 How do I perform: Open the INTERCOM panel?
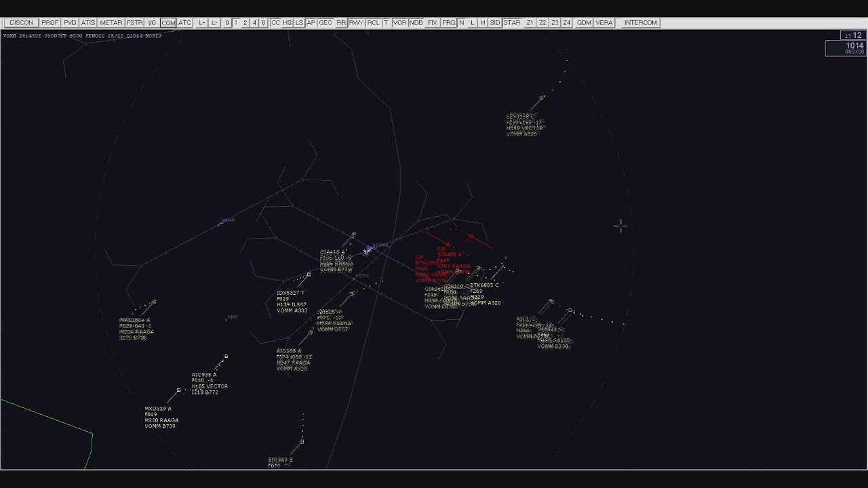641,23
